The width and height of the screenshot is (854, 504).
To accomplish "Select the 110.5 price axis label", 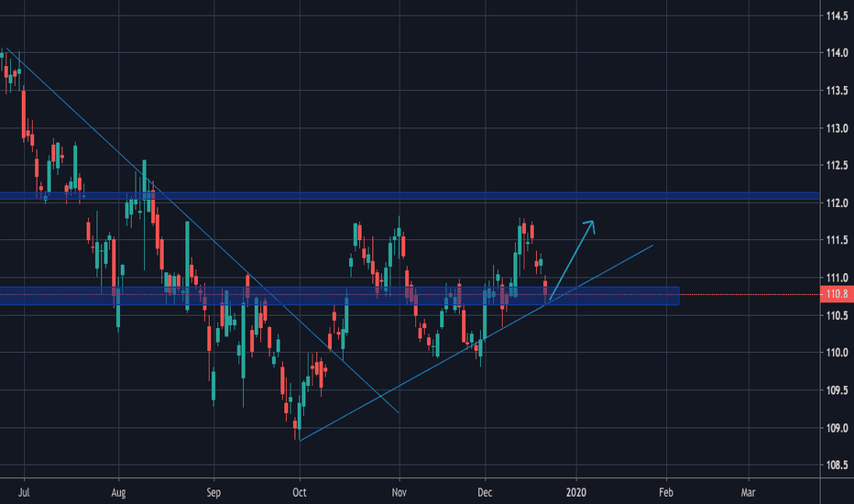I will (838, 315).
